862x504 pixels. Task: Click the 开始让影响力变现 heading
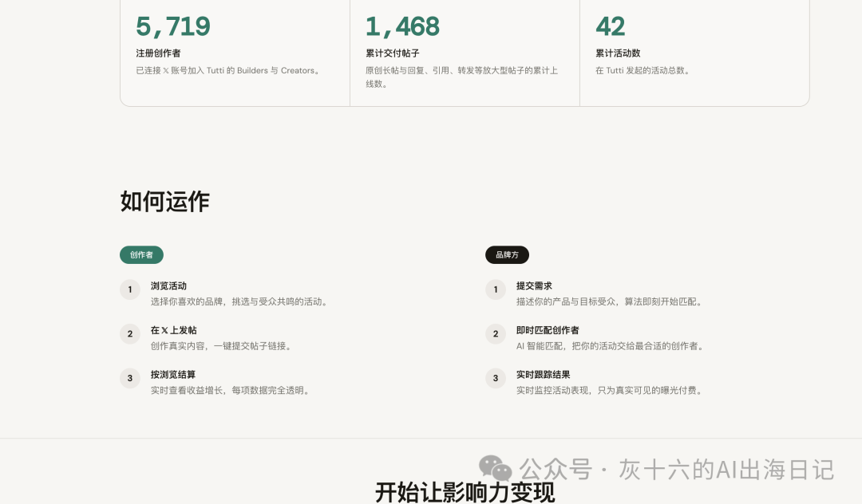pos(465,493)
